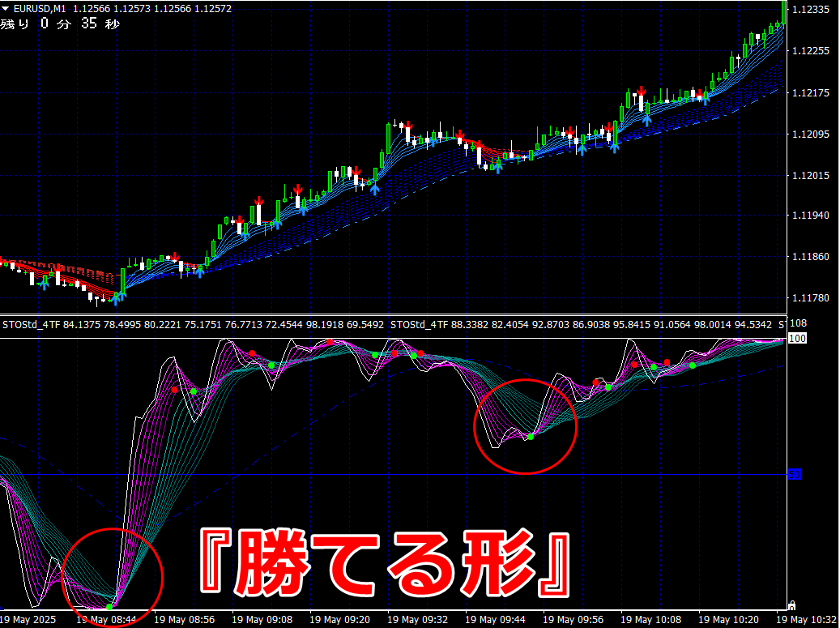Image resolution: width=840 pixels, height=628 pixels.
Task: Click the 1.12015 price axis label
Action: [811, 175]
